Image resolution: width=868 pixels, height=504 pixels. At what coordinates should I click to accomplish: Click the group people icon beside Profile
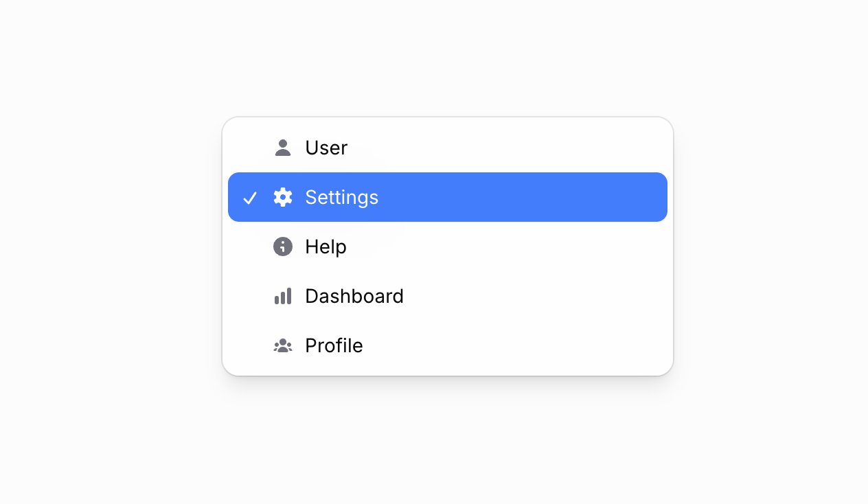[283, 345]
